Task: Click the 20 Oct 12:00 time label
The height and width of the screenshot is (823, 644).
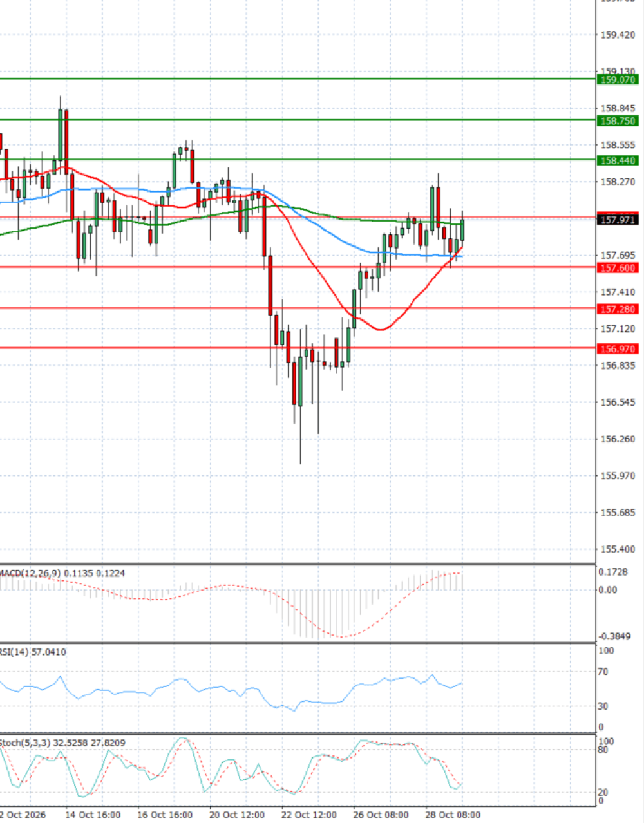Action: point(237,815)
